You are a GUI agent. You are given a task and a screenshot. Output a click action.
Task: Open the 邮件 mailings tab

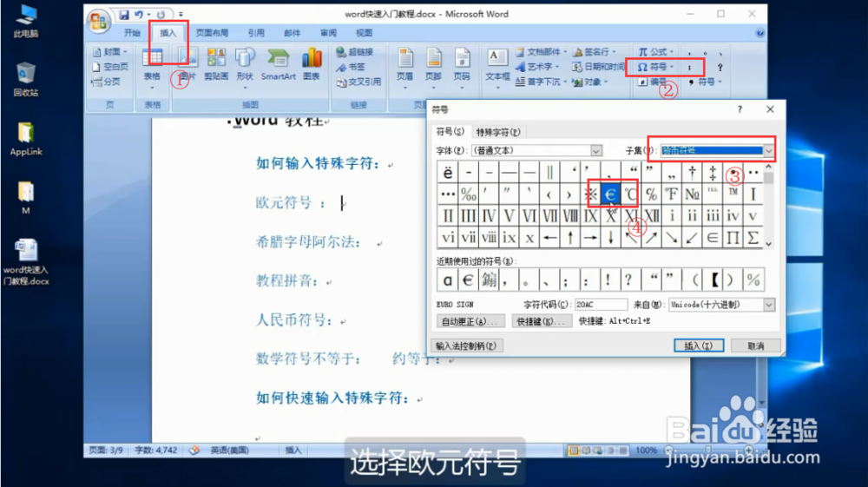292,33
